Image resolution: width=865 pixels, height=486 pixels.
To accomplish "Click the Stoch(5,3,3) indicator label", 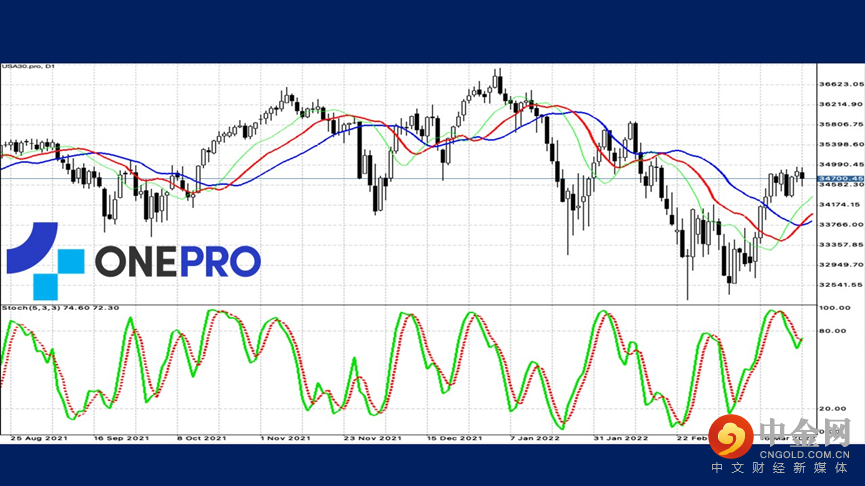I will 60,308.
